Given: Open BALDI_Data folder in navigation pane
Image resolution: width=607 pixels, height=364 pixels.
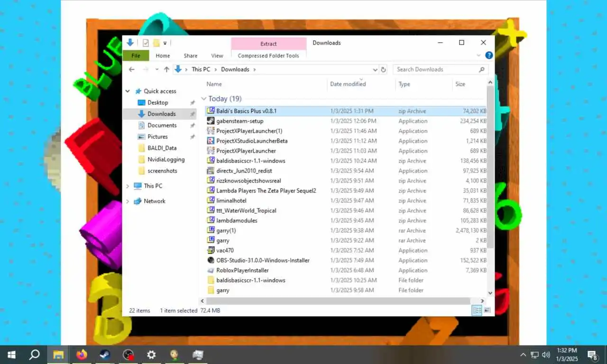Looking at the screenshot, I should pyautogui.click(x=162, y=148).
